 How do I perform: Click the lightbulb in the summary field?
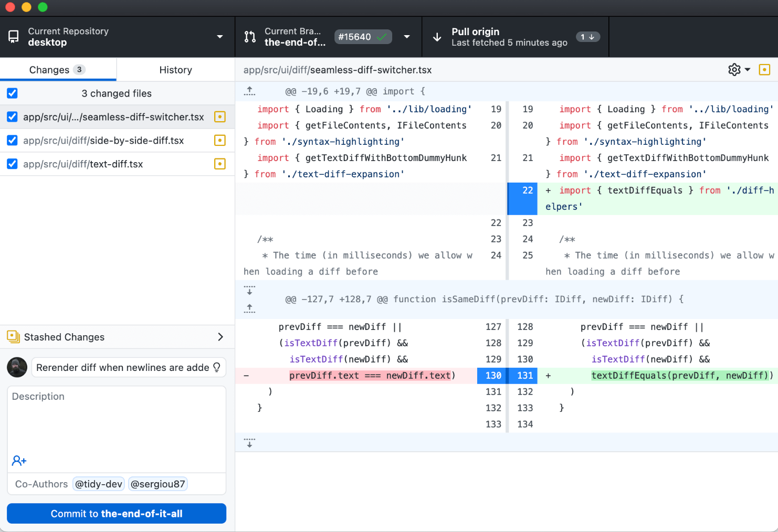coord(217,367)
